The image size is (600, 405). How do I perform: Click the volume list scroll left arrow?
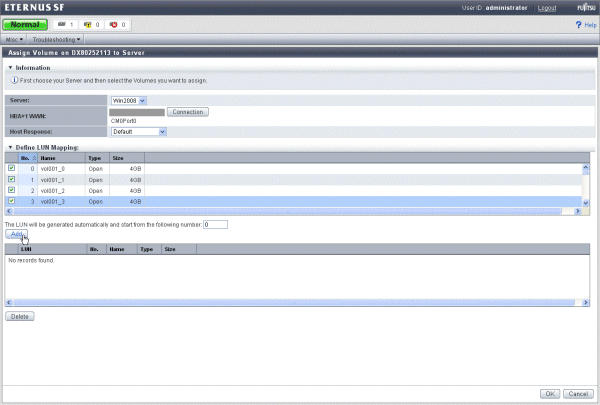coord(9,211)
